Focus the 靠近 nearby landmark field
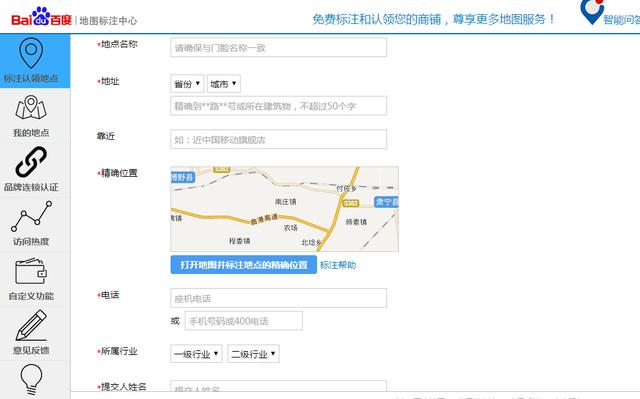The height and width of the screenshot is (399, 640). click(278, 140)
